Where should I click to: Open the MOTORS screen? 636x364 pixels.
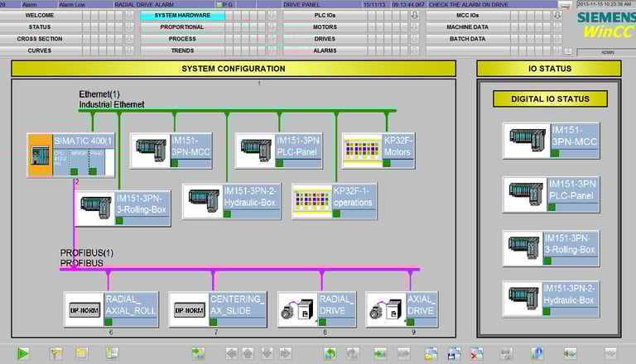coord(325,27)
